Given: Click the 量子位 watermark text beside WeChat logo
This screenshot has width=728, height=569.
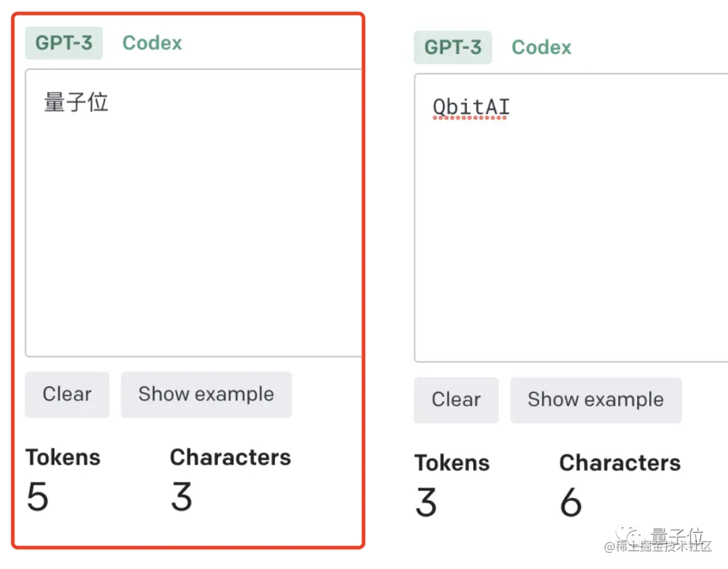Looking at the screenshot, I should (x=677, y=535).
